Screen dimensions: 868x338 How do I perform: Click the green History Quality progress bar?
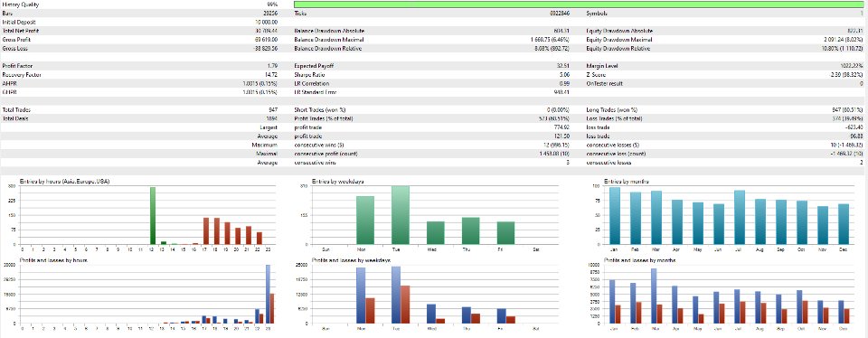(579, 5)
